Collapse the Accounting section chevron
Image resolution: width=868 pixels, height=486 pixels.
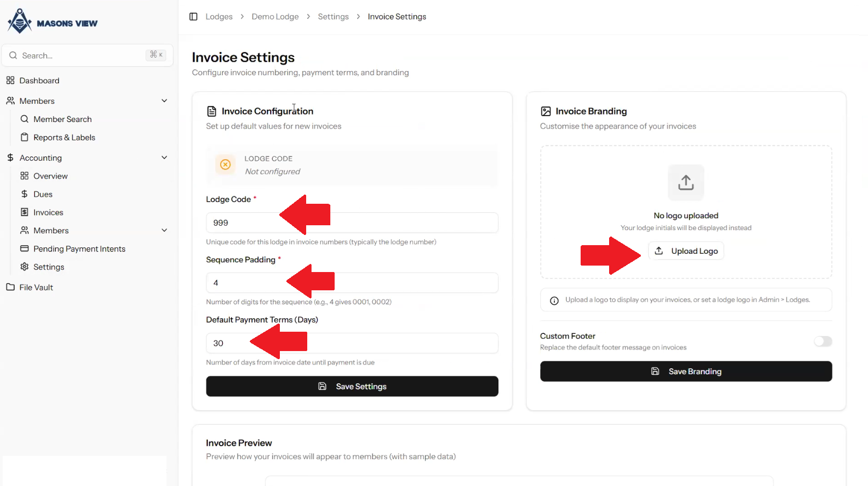(164, 158)
